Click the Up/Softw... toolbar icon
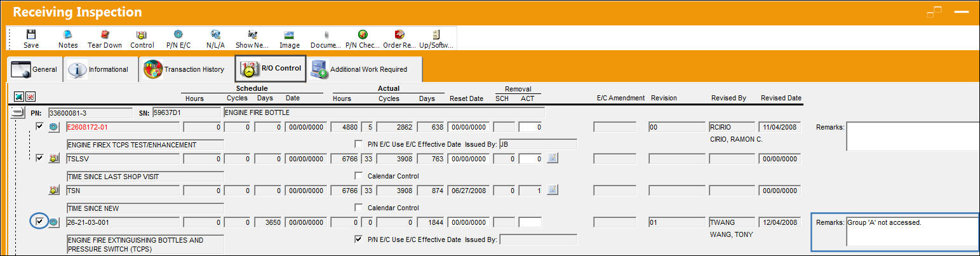 (436, 39)
